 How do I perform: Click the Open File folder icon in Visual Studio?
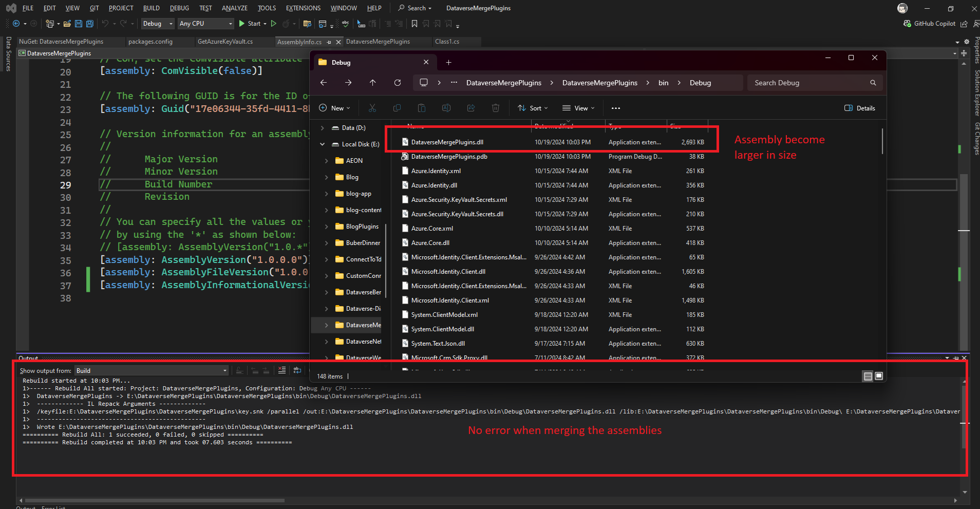click(67, 24)
